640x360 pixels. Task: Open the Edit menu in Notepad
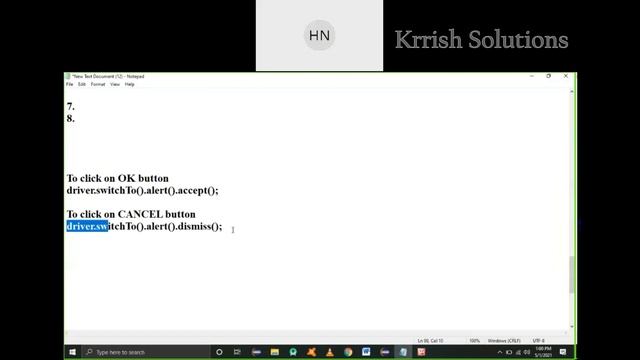[82, 84]
